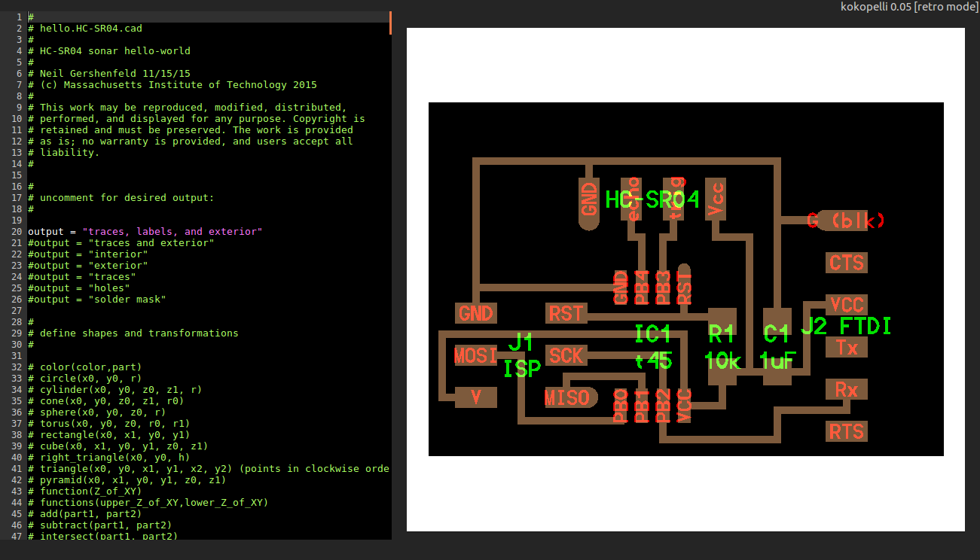Click the 'R1' resistor label
The width and height of the screenshot is (980, 560).
pos(722,333)
